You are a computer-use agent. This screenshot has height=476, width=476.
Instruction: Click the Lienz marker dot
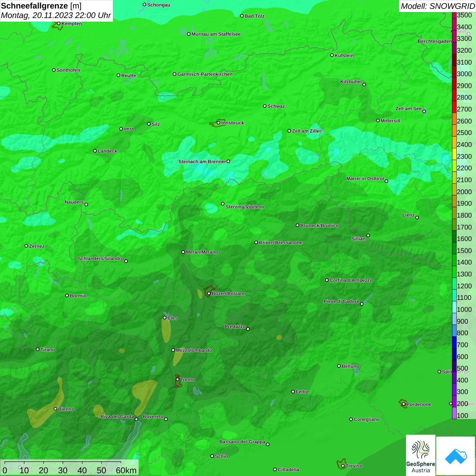[417, 218]
